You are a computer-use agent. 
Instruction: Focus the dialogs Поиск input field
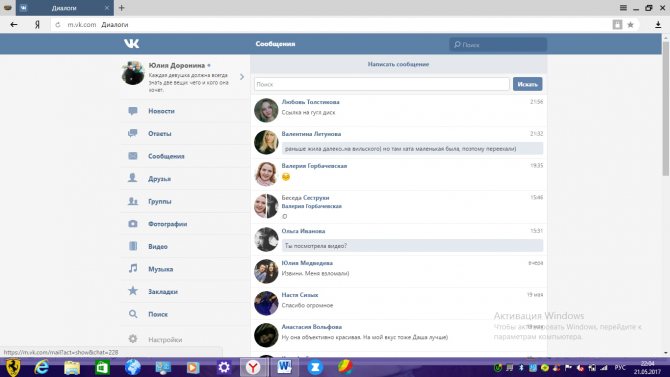coord(382,84)
